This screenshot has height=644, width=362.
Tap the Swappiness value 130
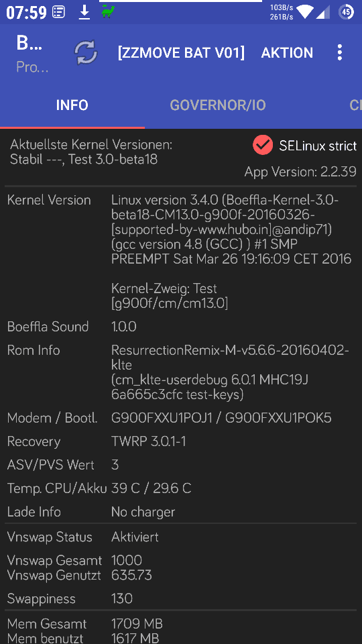122,598
